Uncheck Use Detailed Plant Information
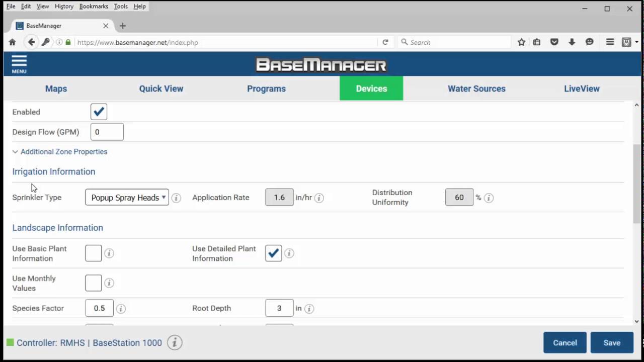644x362 pixels. point(273,253)
